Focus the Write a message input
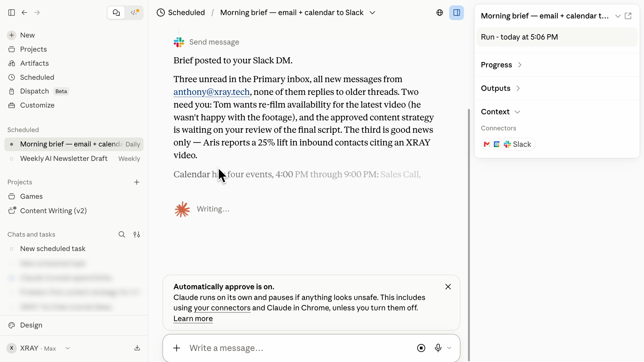The width and height of the screenshot is (644, 362). [x=299, y=348]
